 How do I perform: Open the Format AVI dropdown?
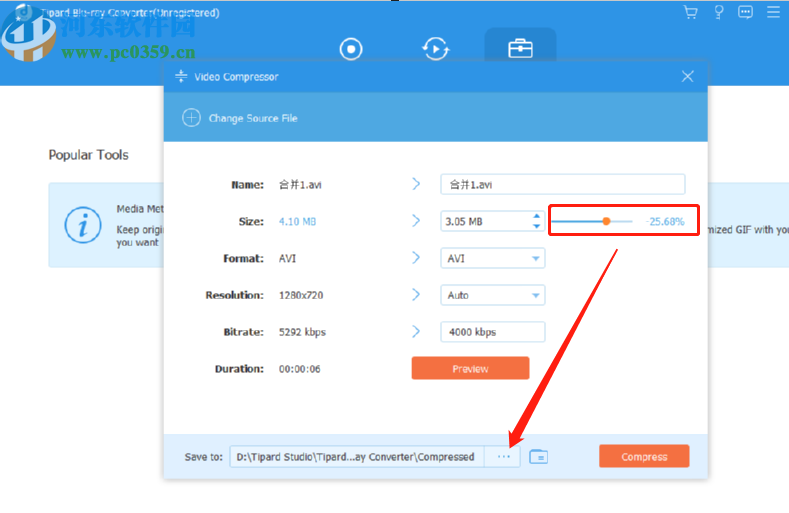pyautogui.click(x=493, y=258)
